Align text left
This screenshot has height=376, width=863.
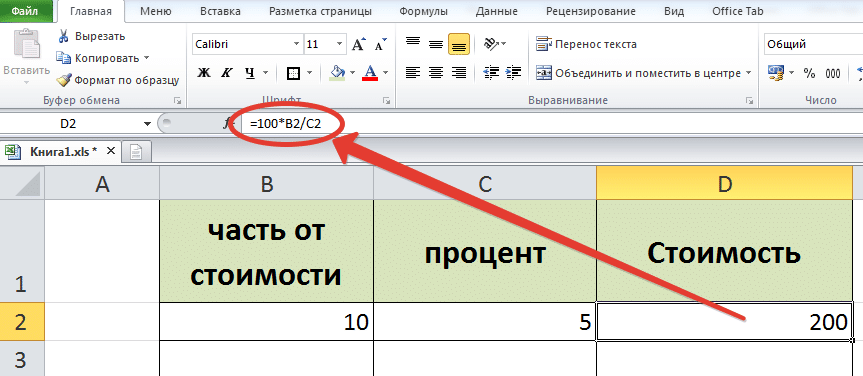coord(413,72)
